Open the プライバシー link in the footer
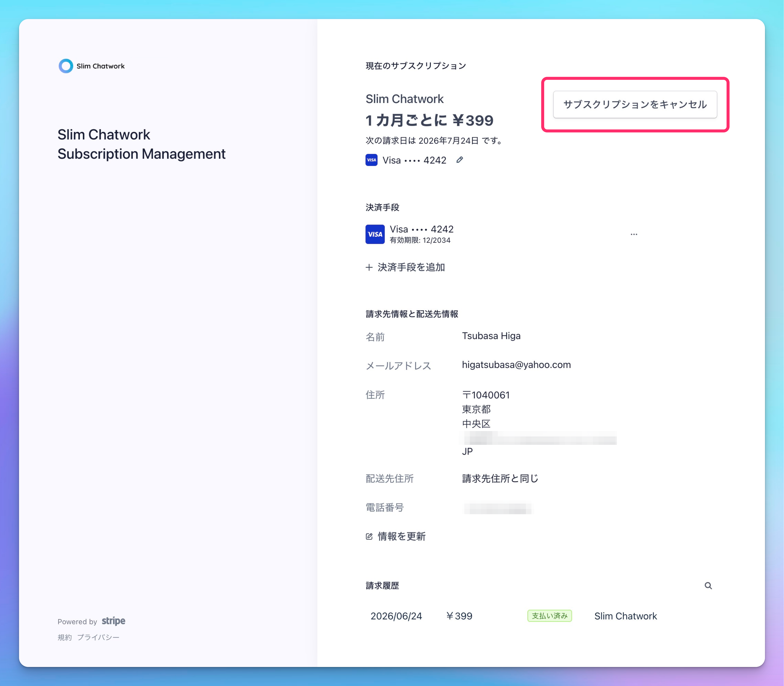The image size is (784, 686). click(98, 637)
